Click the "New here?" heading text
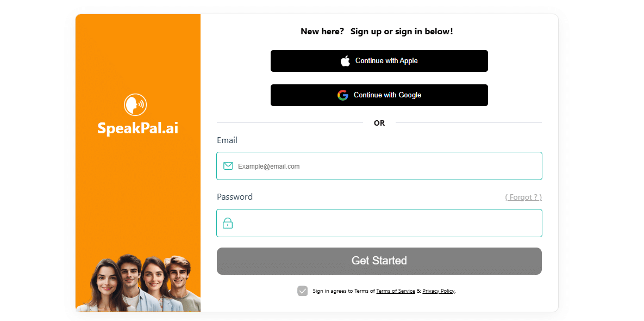644x321 pixels. point(322,32)
